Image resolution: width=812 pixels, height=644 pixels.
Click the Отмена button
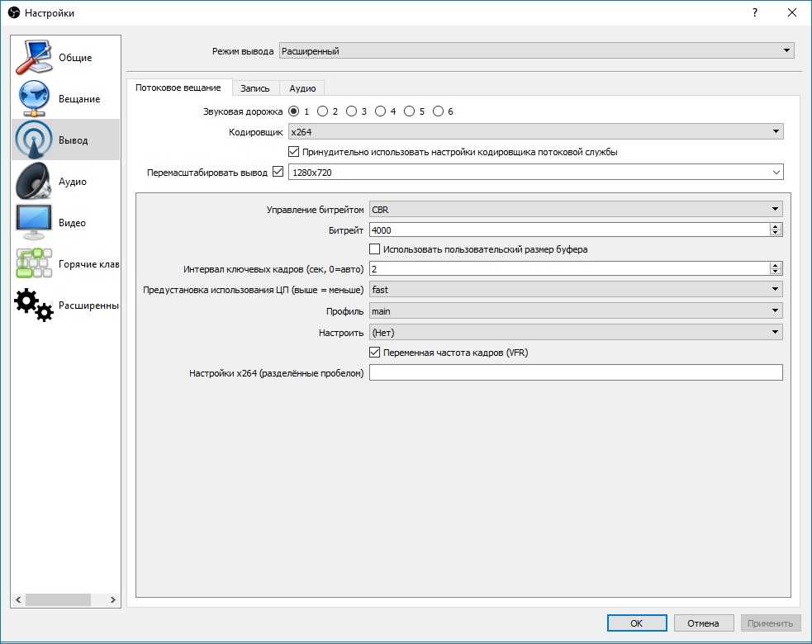point(704,623)
